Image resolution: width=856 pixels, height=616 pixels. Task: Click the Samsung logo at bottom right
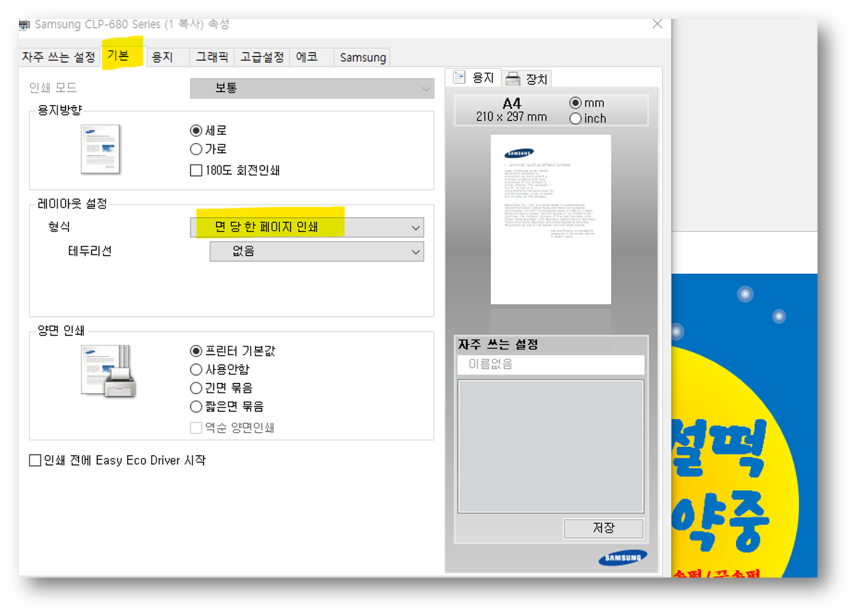point(623,558)
